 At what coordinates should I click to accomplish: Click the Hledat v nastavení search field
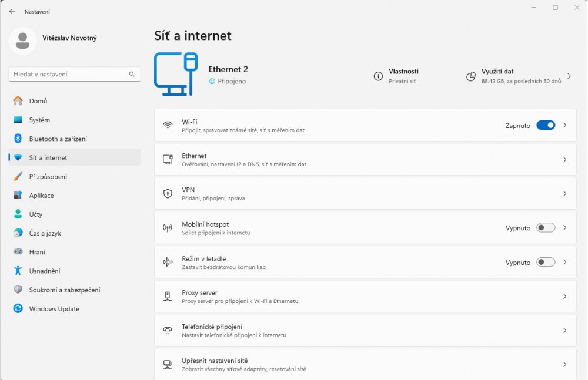[x=68, y=75]
